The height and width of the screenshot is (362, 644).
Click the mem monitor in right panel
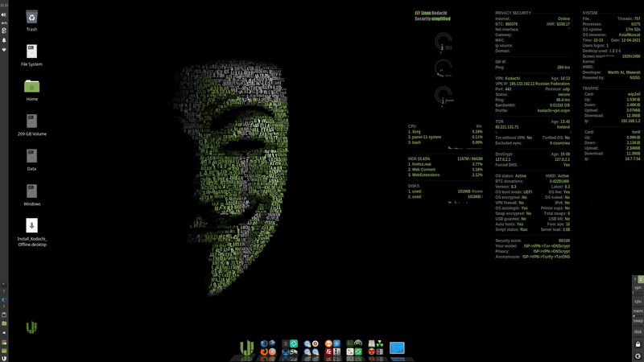click(x=638, y=313)
